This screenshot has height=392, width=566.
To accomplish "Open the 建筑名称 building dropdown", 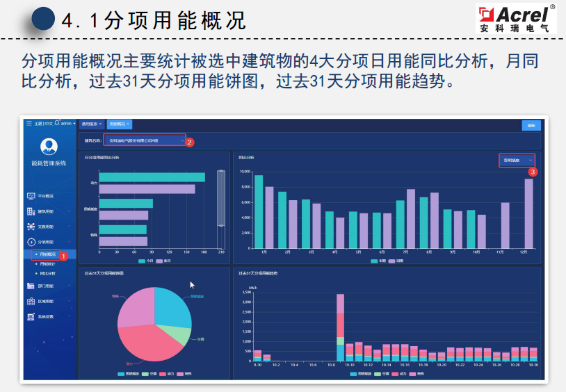I will click(x=145, y=140).
